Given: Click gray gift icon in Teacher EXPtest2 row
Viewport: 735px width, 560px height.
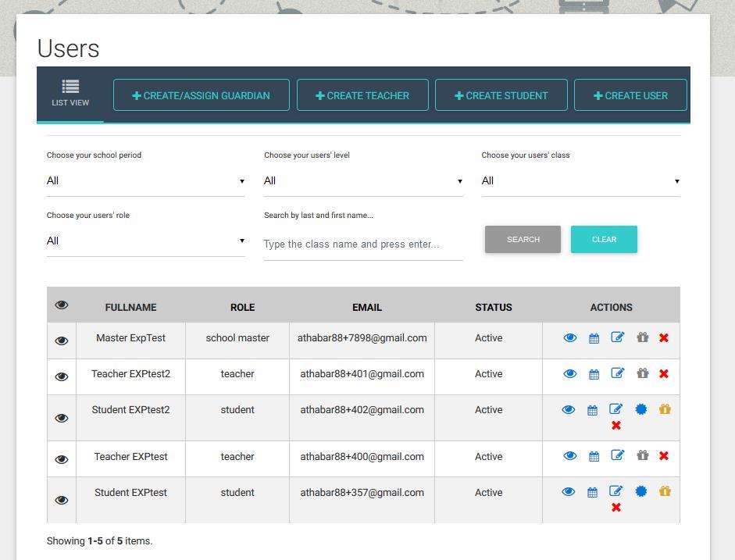Looking at the screenshot, I should click(x=643, y=373).
